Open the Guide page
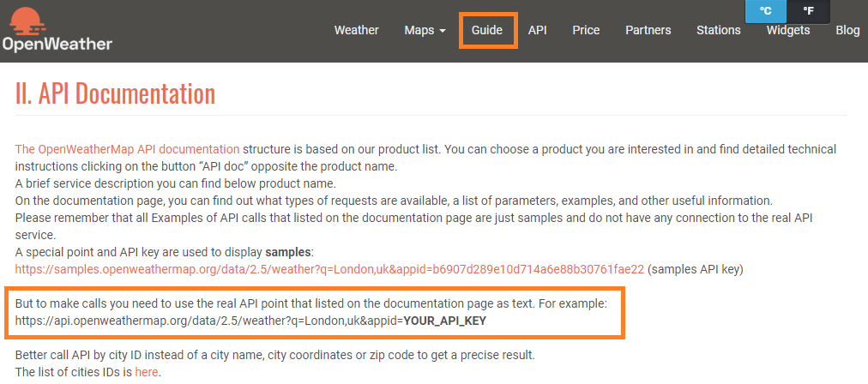 pos(487,31)
